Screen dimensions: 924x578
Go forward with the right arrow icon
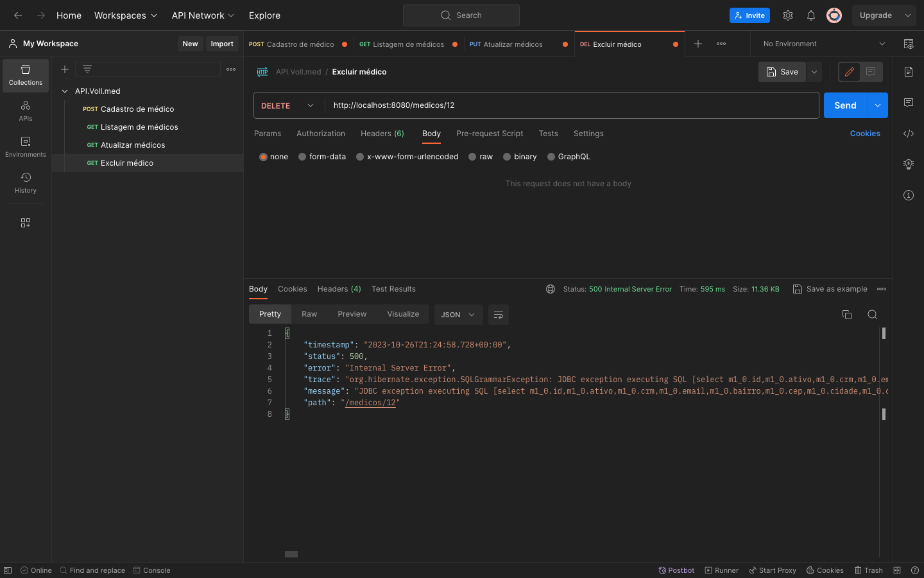pyautogui.click(x=40, y=15)
